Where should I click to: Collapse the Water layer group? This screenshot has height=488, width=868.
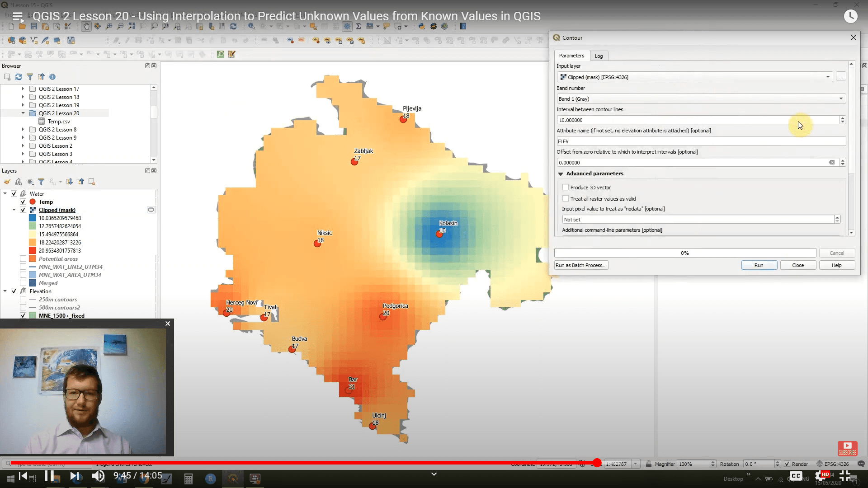5,193
